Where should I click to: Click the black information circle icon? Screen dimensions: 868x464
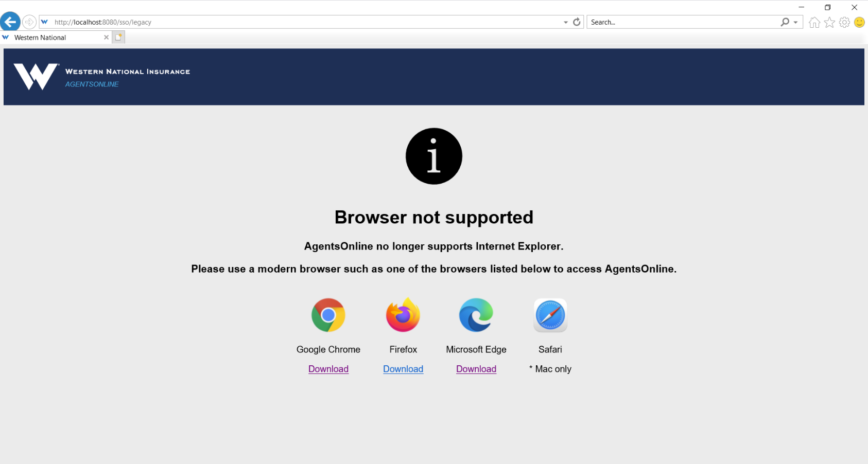point(434,156)
